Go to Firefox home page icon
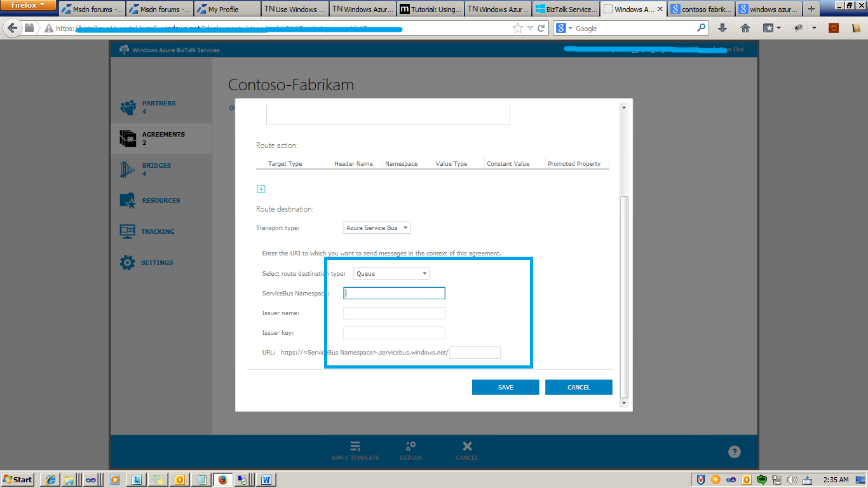The image size is (868, 488). pos(745,28)
